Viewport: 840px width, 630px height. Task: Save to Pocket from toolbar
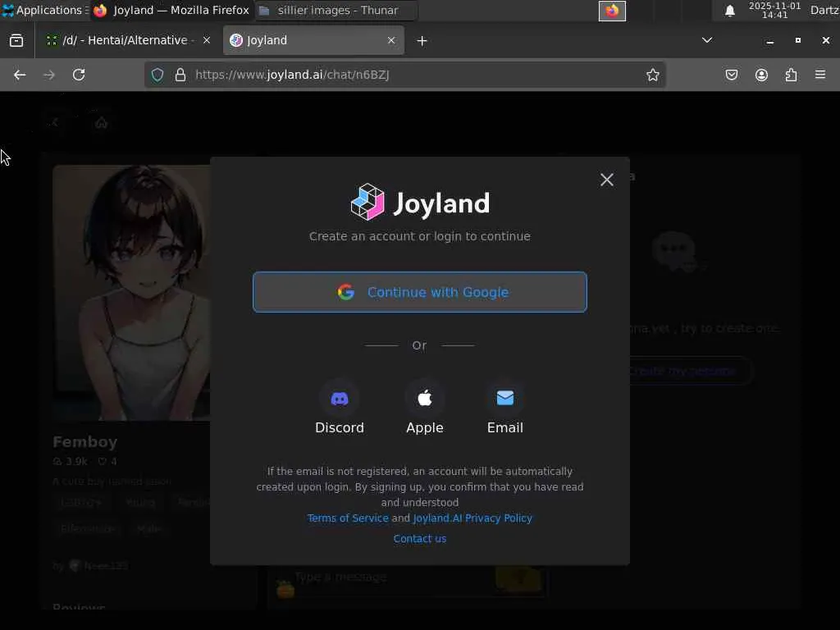731,75
